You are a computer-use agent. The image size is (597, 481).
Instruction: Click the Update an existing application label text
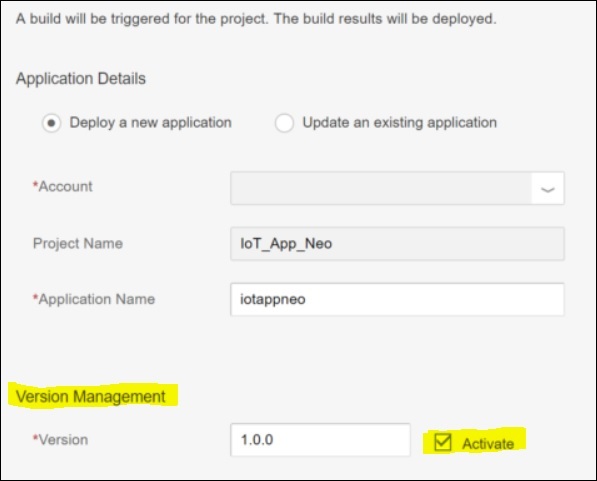[x=399, y=123]
